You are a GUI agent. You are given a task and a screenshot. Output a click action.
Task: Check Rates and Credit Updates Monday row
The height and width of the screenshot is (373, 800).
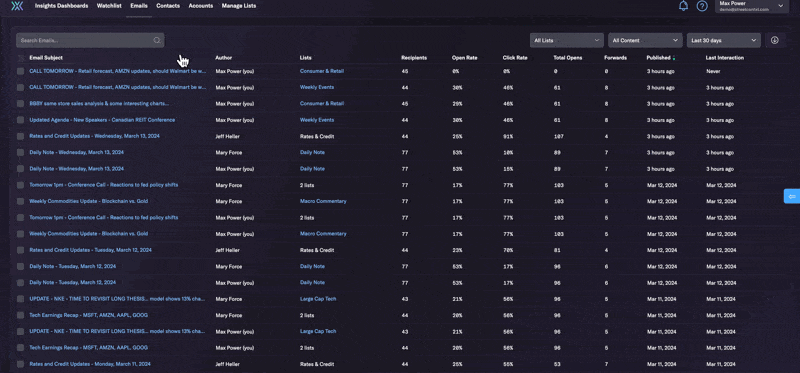tap(20, 364)
